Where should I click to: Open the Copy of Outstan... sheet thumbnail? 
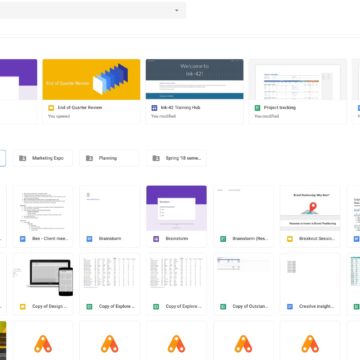coord(243,276)
